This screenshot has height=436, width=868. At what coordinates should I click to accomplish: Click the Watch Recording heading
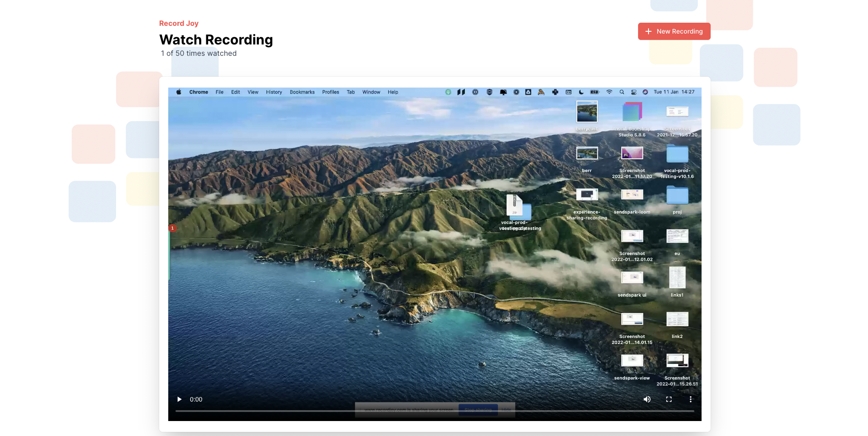tap(216, 40)
